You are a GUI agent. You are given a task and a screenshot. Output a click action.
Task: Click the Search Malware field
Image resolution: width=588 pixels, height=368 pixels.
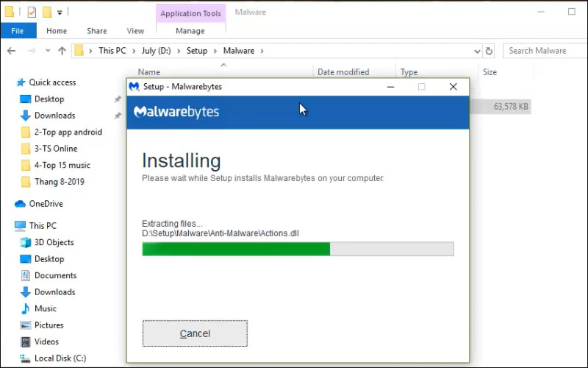tap(545, 51)
